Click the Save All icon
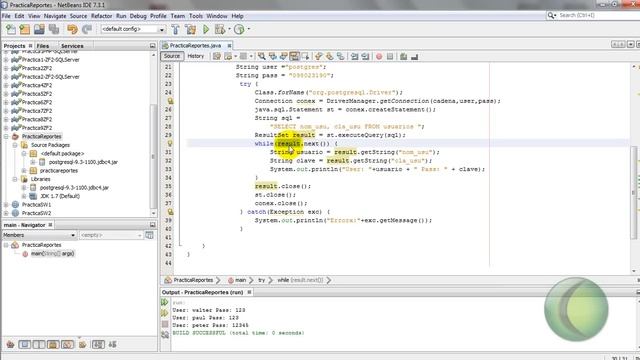 coord(54,29)
